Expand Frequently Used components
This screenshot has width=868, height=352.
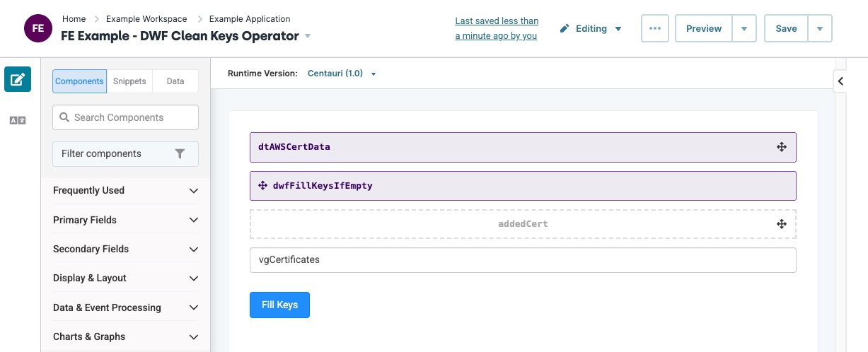(x=126, y=190)
